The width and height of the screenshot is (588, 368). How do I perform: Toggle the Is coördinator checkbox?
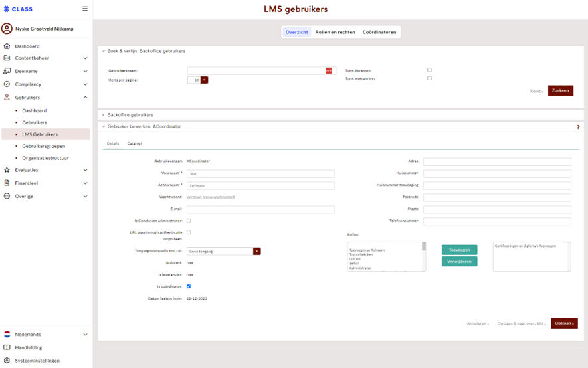[x=189, y=286]
